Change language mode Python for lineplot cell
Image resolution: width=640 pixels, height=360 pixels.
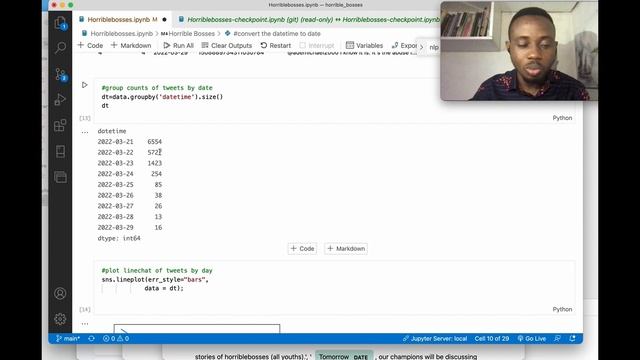[x=562, y=309]
